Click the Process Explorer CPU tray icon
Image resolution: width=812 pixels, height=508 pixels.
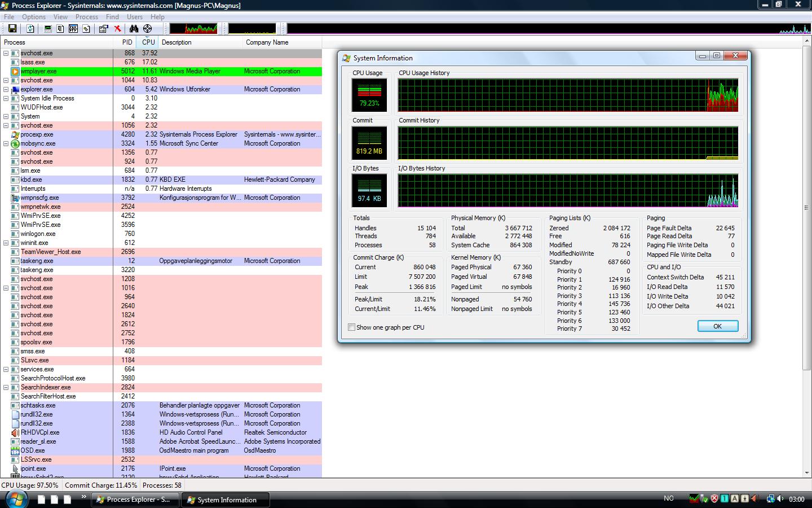[x=694, y=498]
